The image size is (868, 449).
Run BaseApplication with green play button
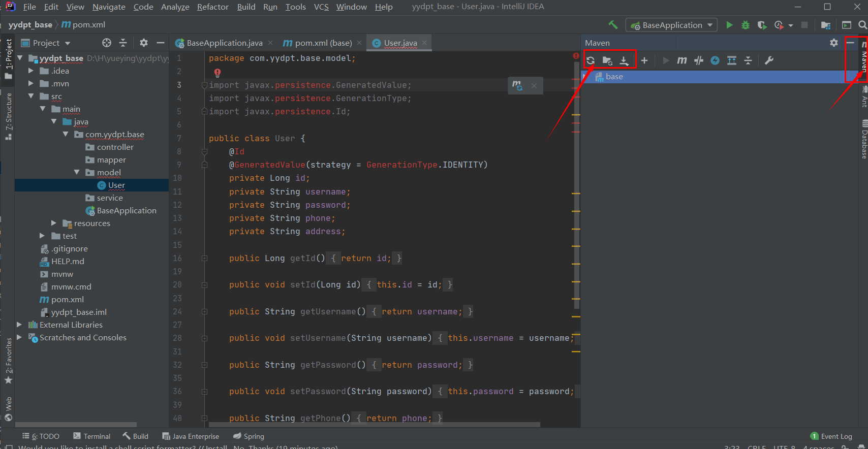coord(729,25)
